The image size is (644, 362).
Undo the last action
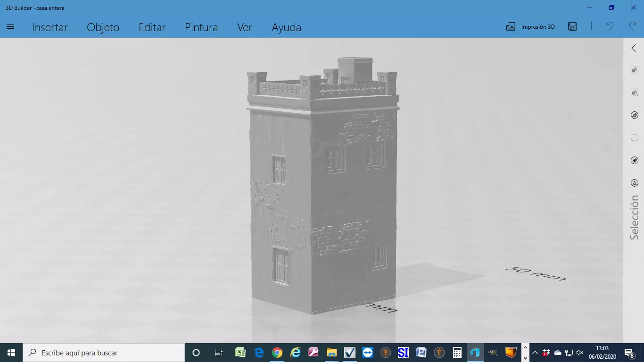click(610, 26)
